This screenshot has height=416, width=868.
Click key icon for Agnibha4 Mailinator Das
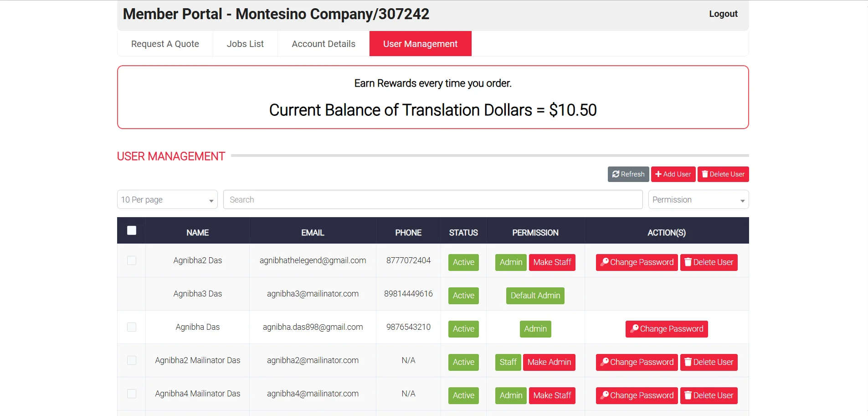[x=605, y=395]
